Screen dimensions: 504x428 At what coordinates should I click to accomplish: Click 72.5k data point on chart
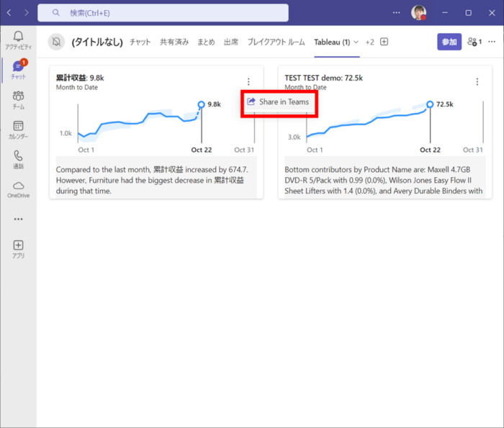[x=430, y=104]
